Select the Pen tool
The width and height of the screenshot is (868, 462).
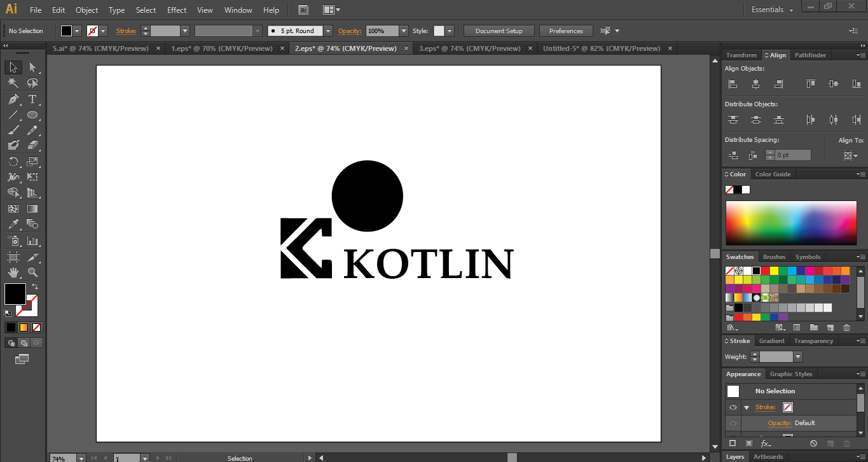(13, 99)
